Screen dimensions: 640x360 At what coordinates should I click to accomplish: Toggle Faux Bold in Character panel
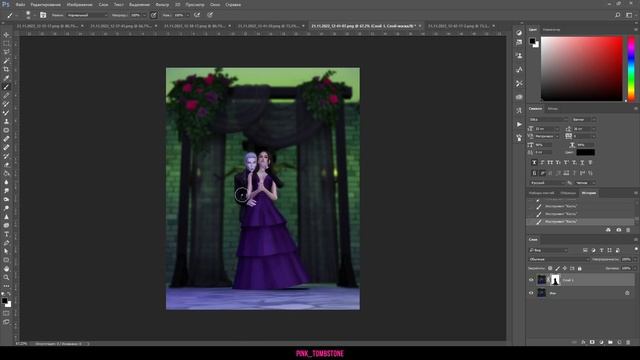pos(534,162)
